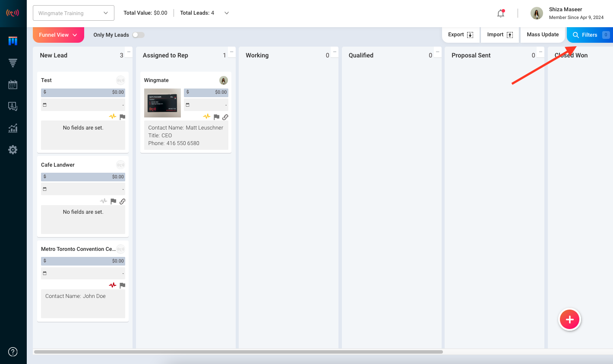613x364 pixels.
Task: Click 'Member Since Apr 9, 2024' text
Action: pos(576,18)
